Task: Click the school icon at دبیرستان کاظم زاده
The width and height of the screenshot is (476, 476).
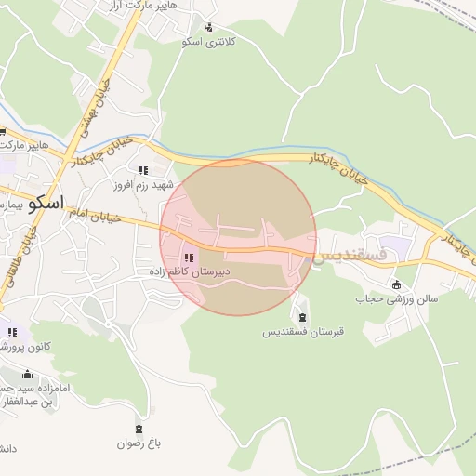Action: [189, 258]
